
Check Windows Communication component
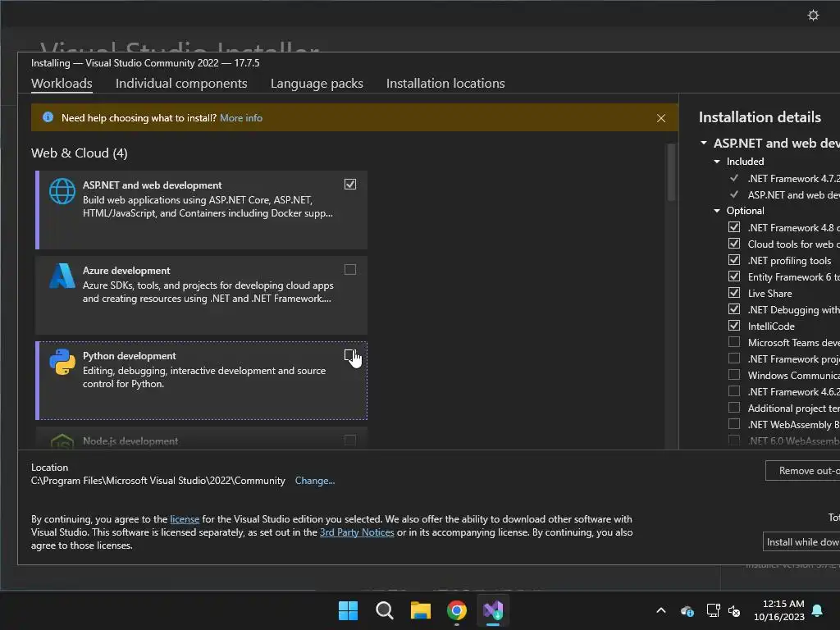tap(734, 375)
